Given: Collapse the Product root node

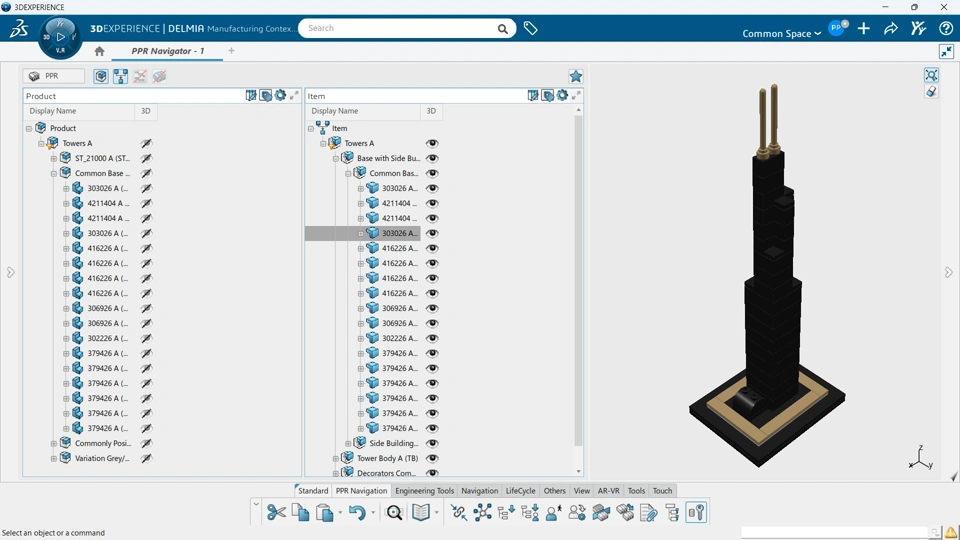Looking at the screenshot, I should [29, 129].
